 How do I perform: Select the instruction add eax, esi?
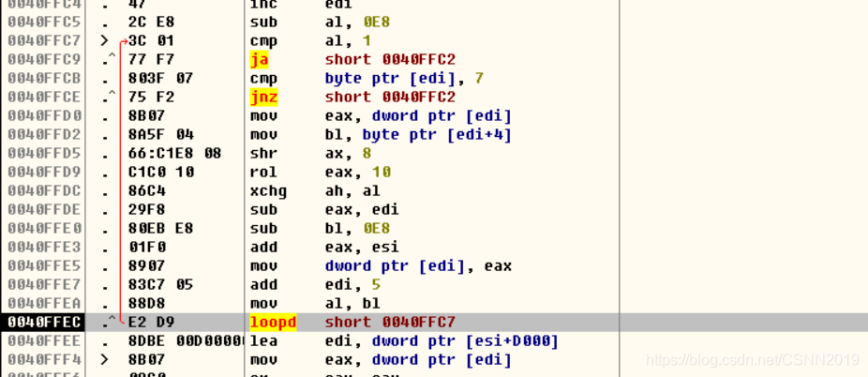[325, 248]
